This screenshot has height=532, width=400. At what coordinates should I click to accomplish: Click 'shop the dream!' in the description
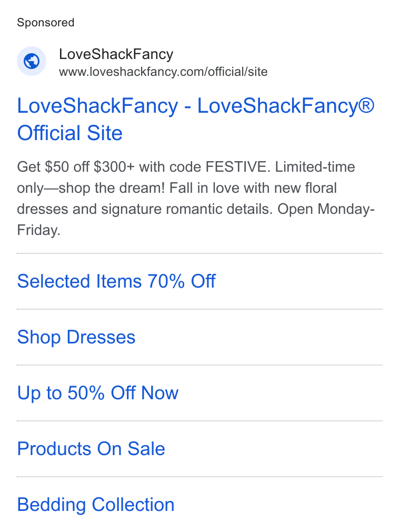(112, 188)
